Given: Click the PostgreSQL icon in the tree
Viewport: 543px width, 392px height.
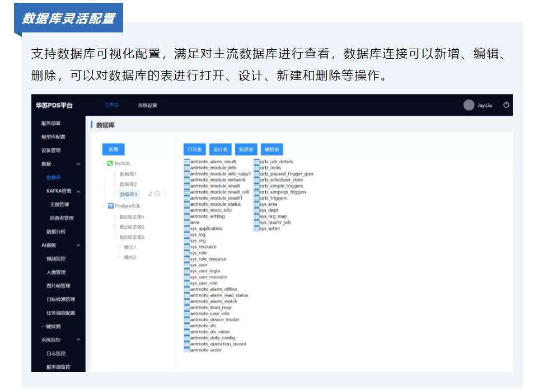Looking at the screenshot, I should [x=111, y=206].
